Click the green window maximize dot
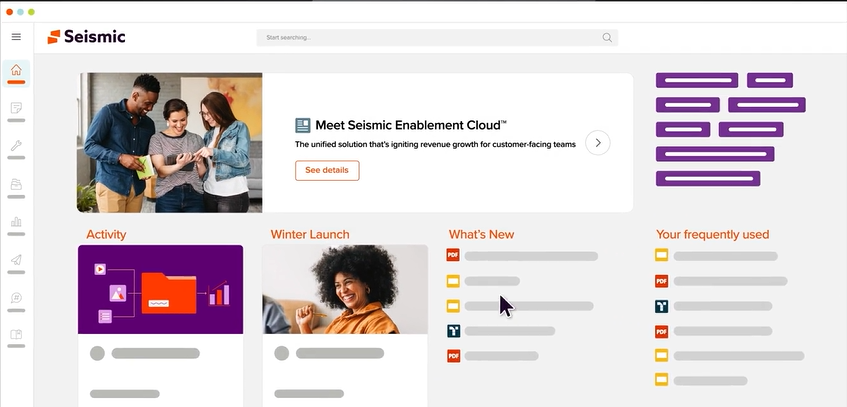The height and width of the screenshot is (407, 847). (x=31, y=12)
